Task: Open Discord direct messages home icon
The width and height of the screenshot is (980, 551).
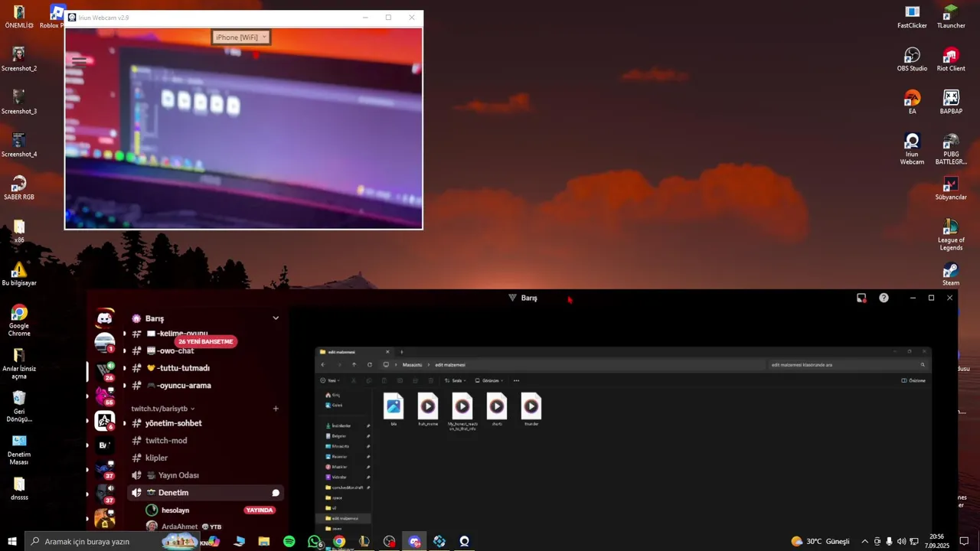Action: click(x=105, y=318)
